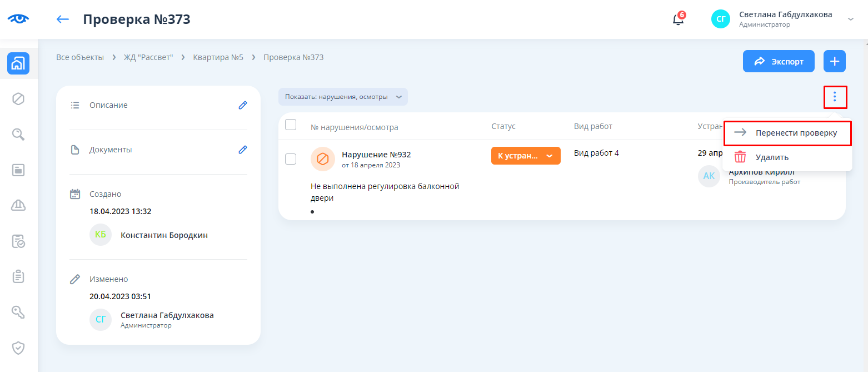The height and width of the screenshot is (372, 868).
Task: Go to ЖД "Рассвет" breadcrumb link
Action: [148, 57]
